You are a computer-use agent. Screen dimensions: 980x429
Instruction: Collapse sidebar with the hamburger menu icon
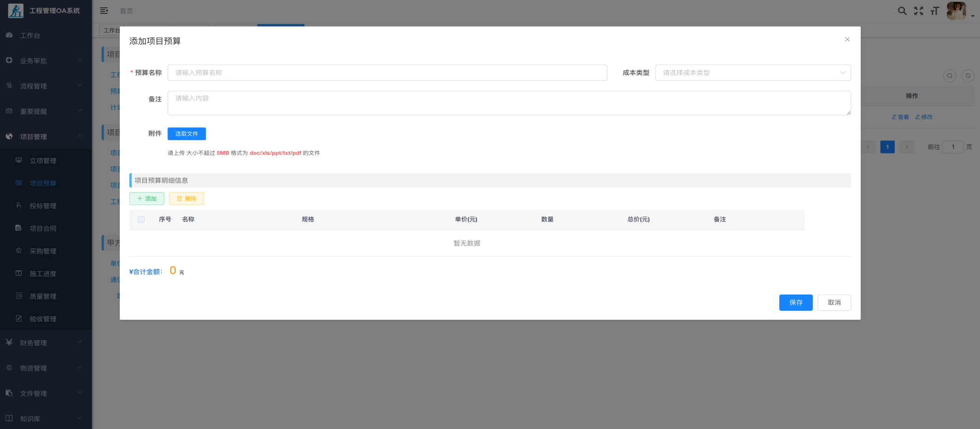pos(104,11)
